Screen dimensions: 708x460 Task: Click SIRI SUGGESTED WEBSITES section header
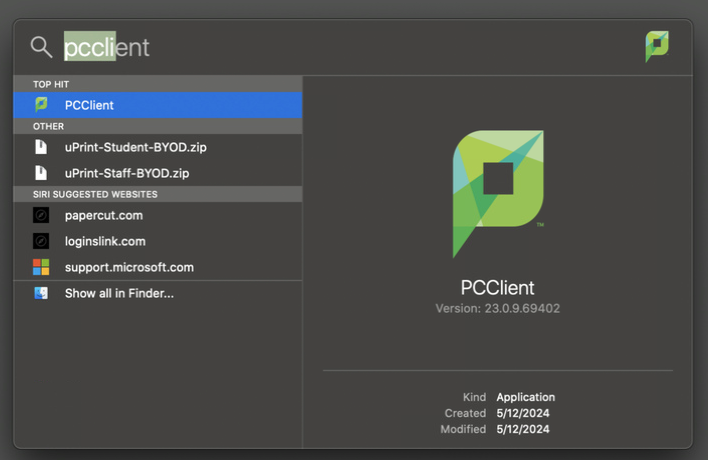[158, 194]
